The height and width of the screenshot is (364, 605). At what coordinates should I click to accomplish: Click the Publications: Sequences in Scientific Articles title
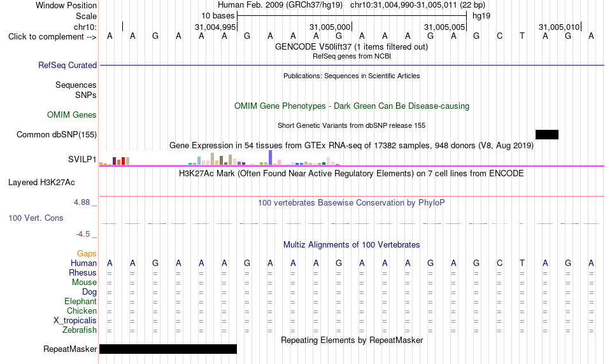tap(352, 76)
